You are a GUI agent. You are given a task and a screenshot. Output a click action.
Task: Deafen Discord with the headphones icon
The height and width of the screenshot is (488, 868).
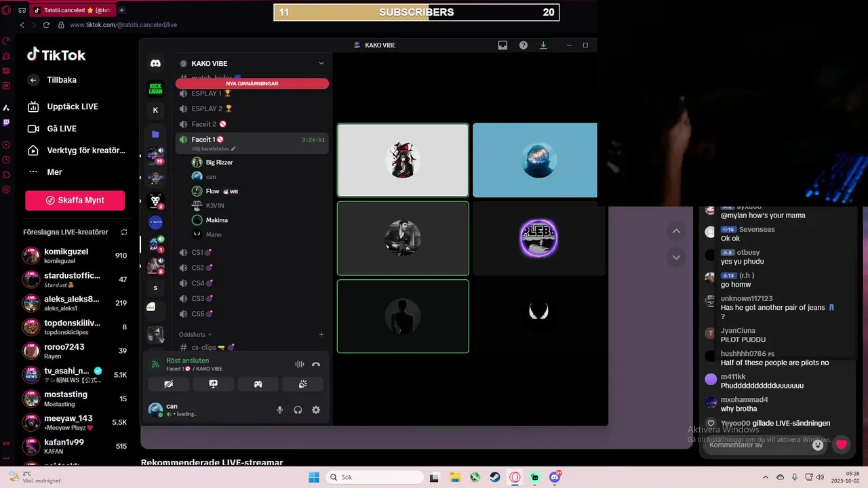coord(298,410)
